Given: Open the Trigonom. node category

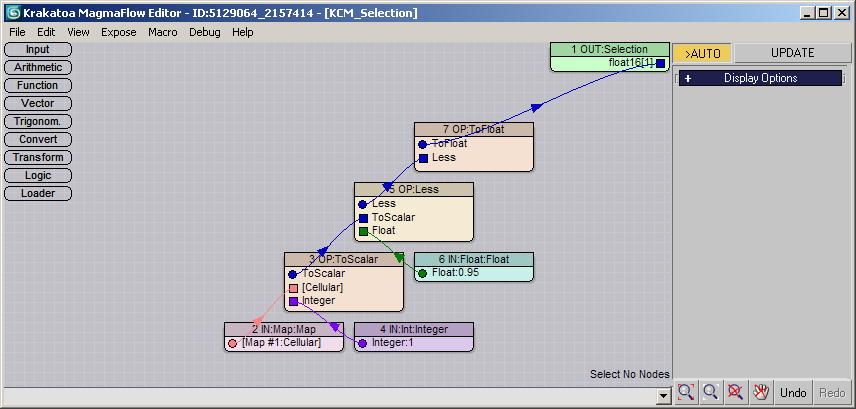Looking at the screenshot, I should [38, 122].
